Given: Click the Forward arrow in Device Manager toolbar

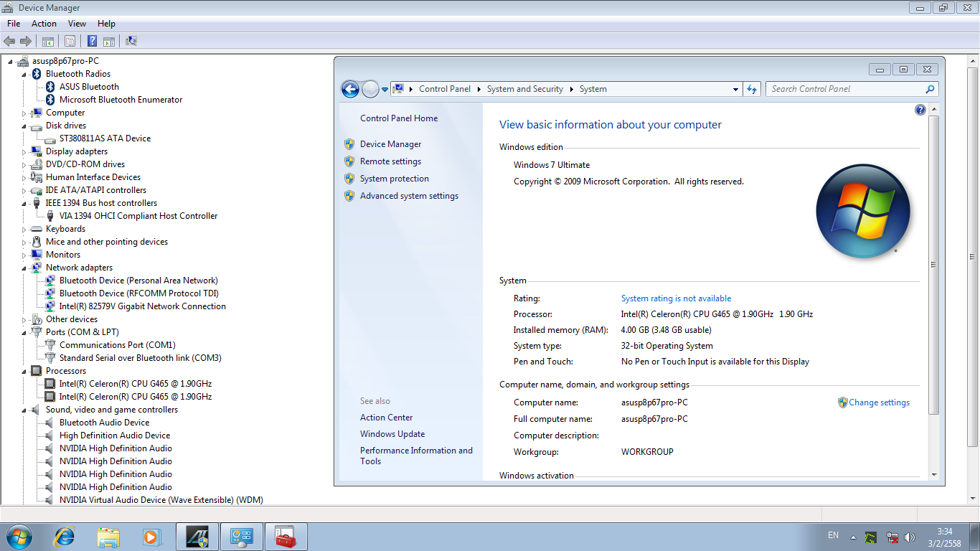Looking at the screenshot, I should 26,41.
